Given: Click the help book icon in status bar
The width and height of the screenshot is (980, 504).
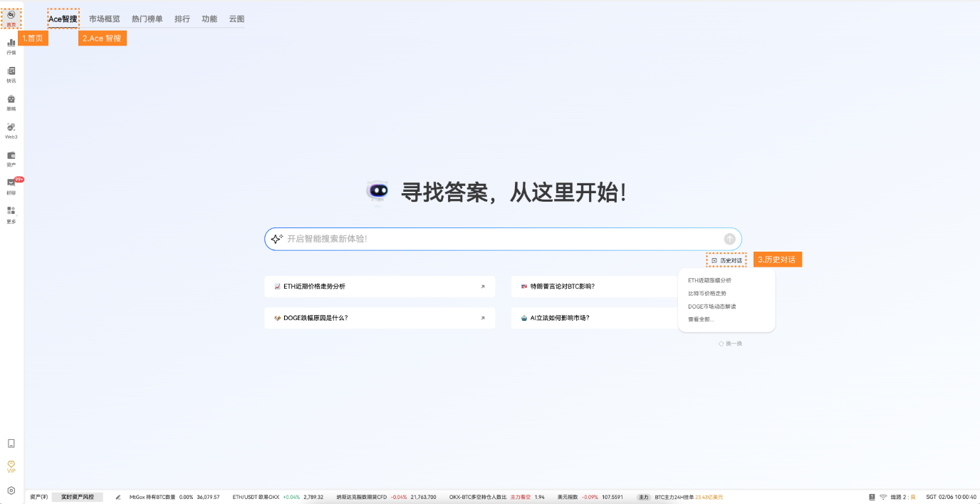Looking at the screenshot, I should point(872,497).
